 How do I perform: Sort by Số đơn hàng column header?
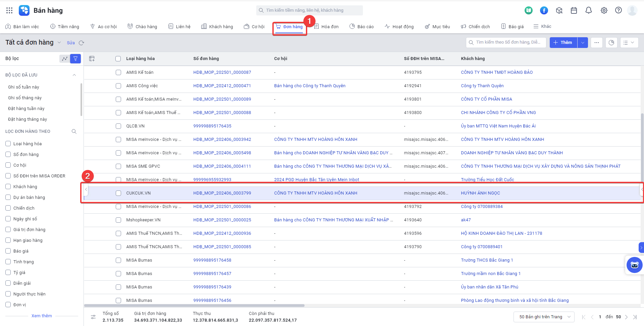[206, 59]
